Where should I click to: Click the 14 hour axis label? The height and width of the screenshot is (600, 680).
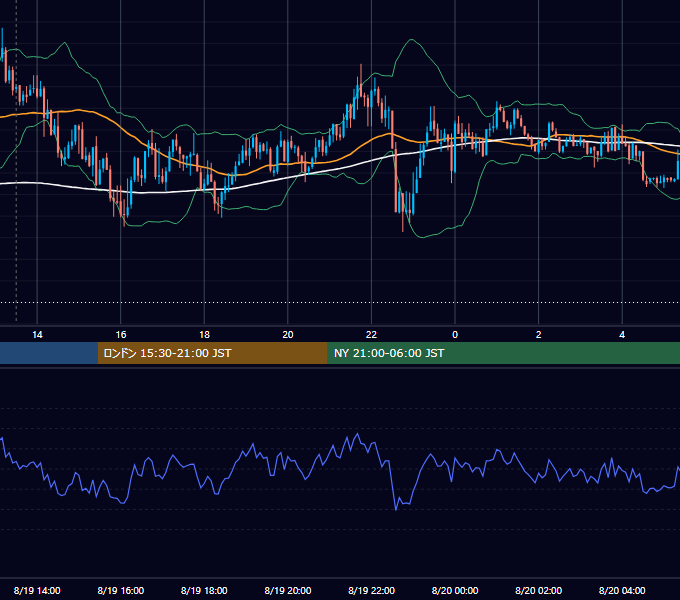37,335
